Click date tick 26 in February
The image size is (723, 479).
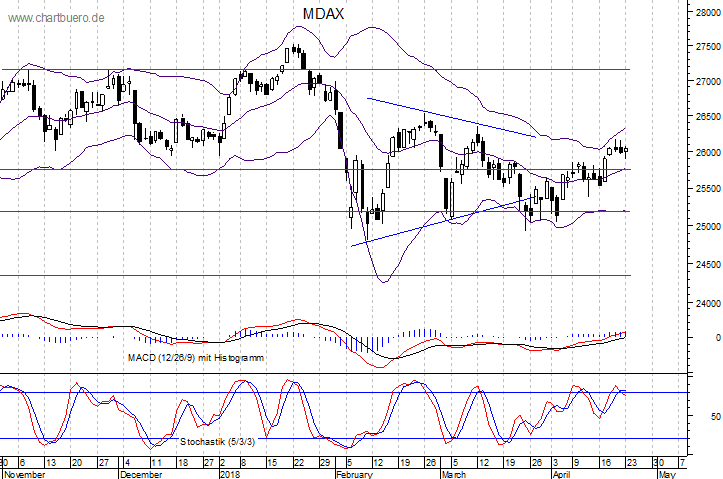click(x=431, y=463)
